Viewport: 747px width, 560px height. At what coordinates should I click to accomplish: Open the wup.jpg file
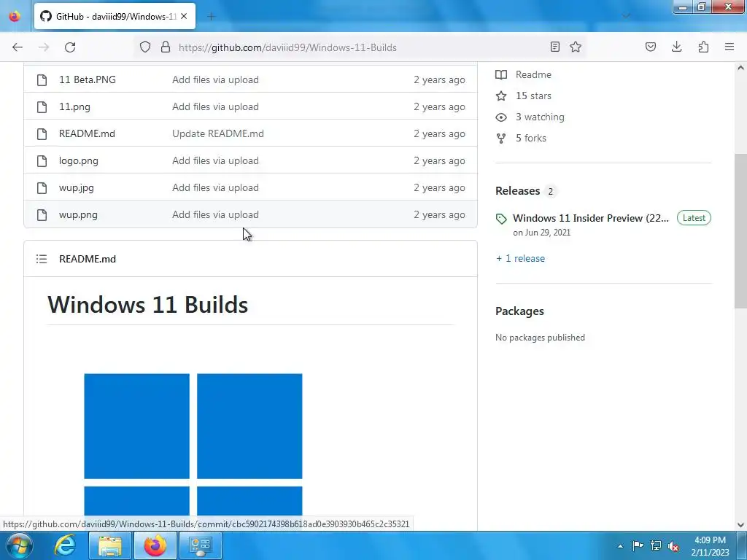pyautogui.click(x=76, y=187)
